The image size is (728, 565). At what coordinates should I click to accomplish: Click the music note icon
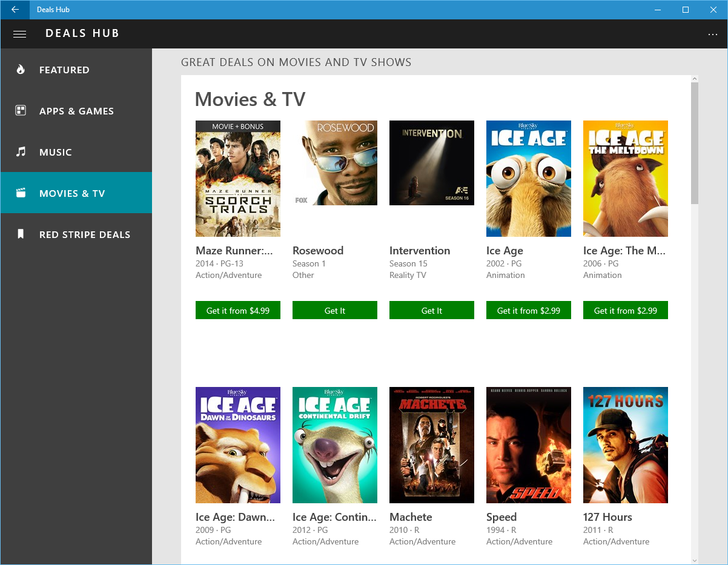pos(21,152)
